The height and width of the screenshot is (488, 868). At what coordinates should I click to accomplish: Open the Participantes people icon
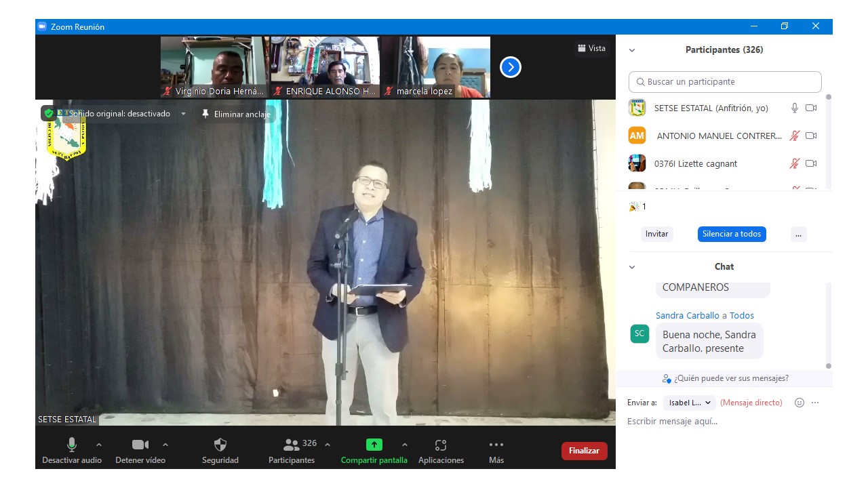(x=292, y=445)
